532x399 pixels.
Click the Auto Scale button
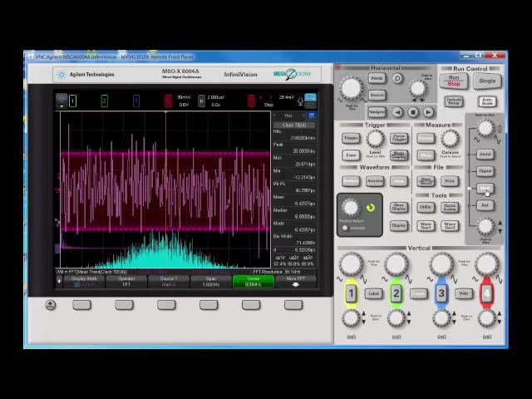(x=487, y=101)
